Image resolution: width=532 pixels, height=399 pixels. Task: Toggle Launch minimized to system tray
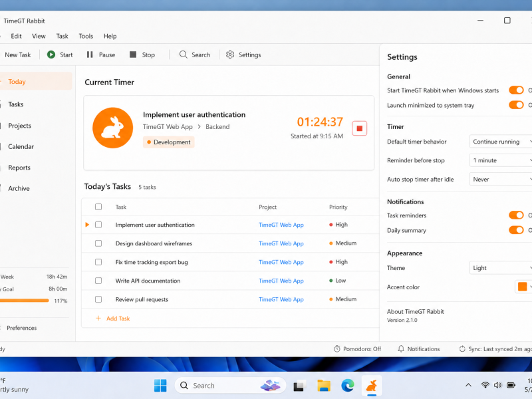[x=516, y=105]
